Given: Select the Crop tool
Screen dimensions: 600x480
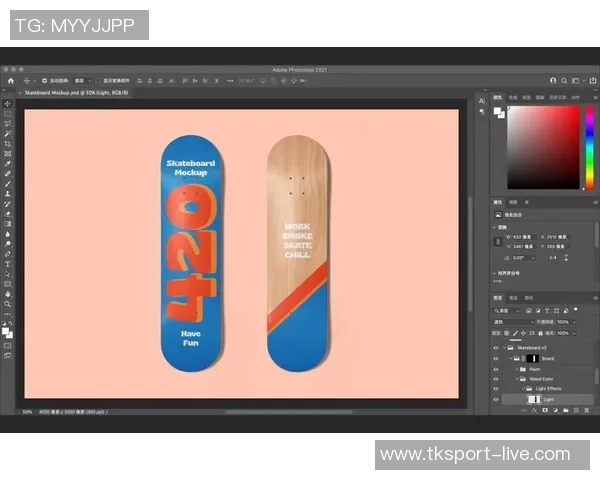Looking at the screenshot, I should tap(7, 143).
